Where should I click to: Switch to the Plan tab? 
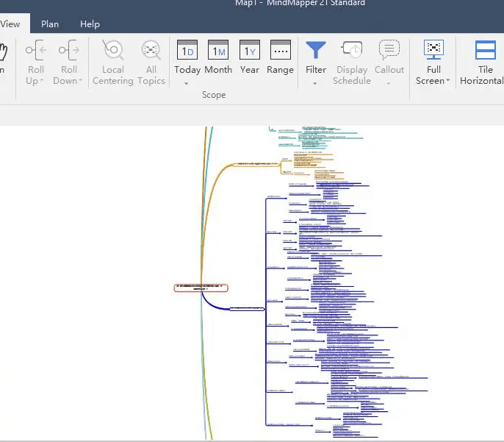point(50,24)
